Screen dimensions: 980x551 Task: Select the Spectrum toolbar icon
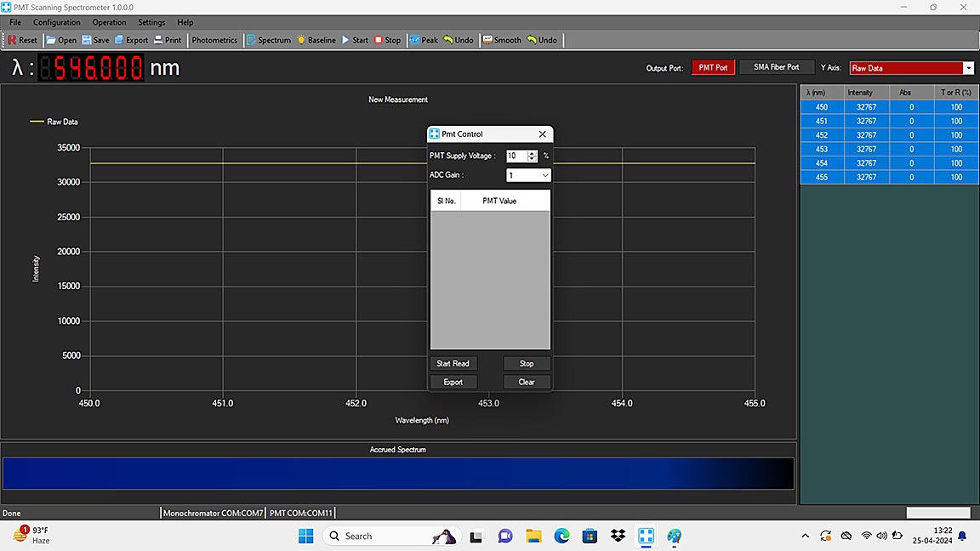tap(252, 40)
